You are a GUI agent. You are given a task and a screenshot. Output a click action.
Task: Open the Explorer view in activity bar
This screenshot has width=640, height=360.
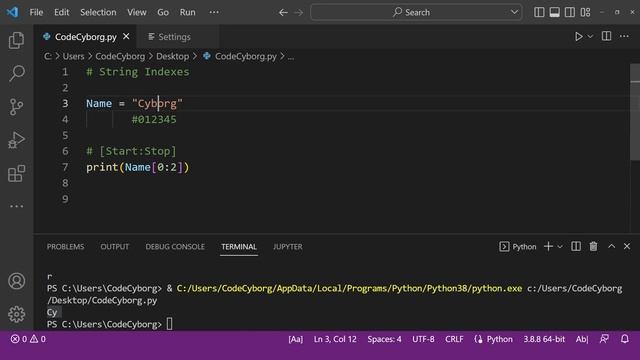[x=16, y=40]
